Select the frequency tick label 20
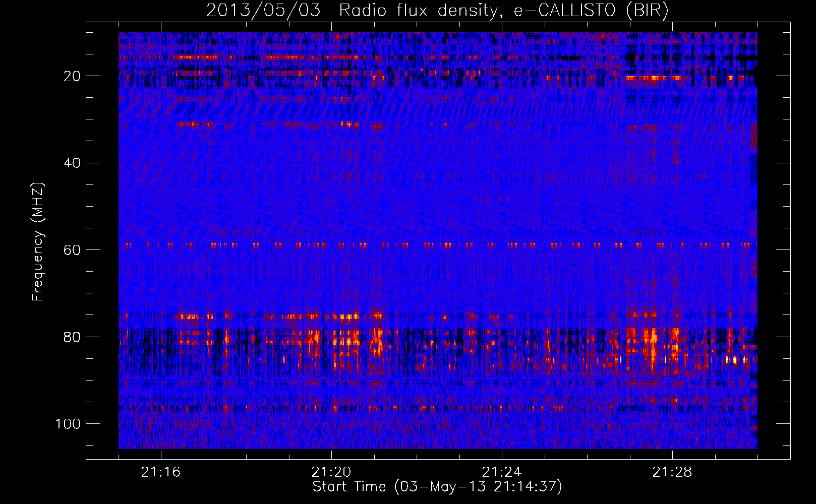The width and height of the screenshot is (816, 504). (72, 76)
